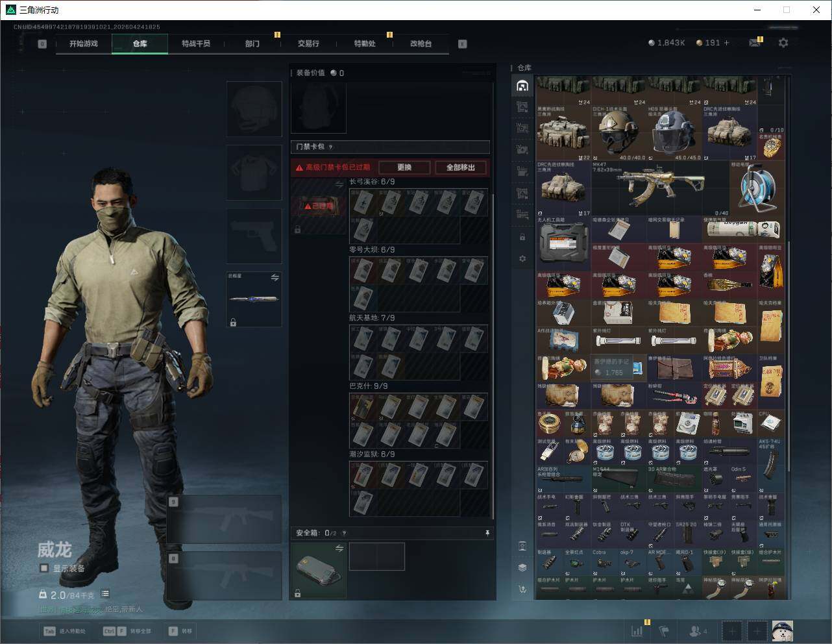Select the equipped knife slot
Image resolution: width=832 pixels, height=644 pixels.
point(254,299)
